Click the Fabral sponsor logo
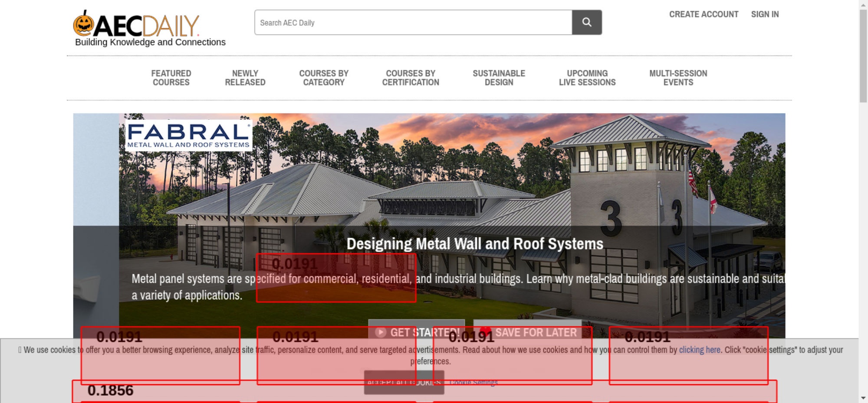The width and height of the screenshot is (868, 403). (188, 135)
